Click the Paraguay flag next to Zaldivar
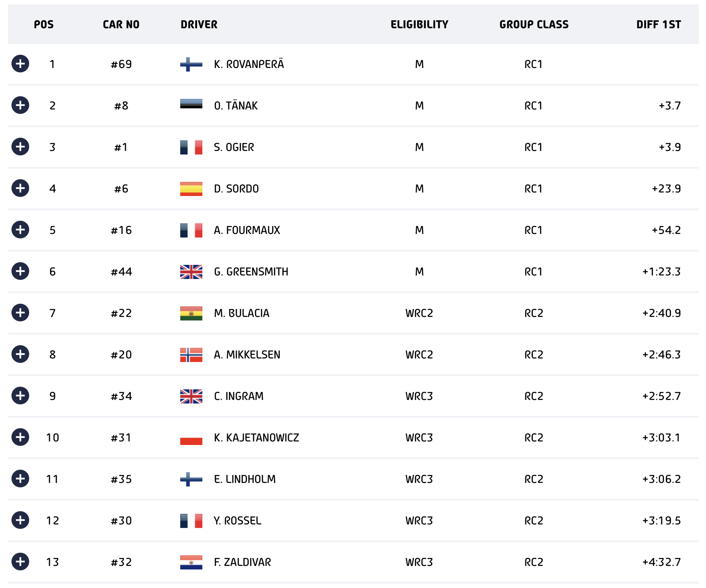This screenshot has height=588, width=706. [191, 562]
